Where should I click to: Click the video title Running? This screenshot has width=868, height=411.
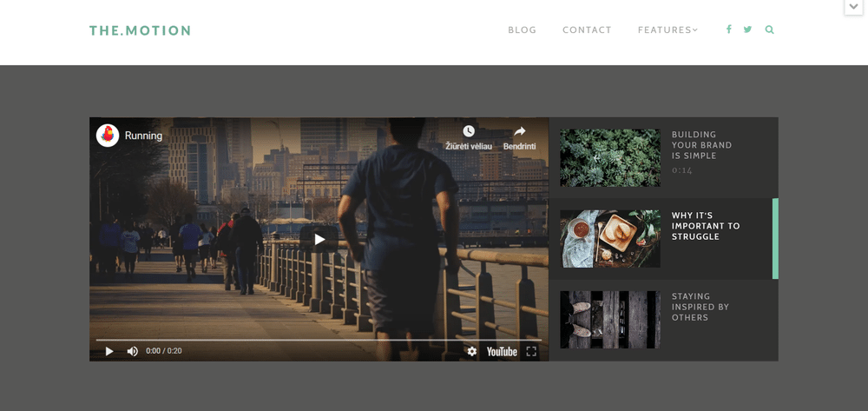pos(143,136)
